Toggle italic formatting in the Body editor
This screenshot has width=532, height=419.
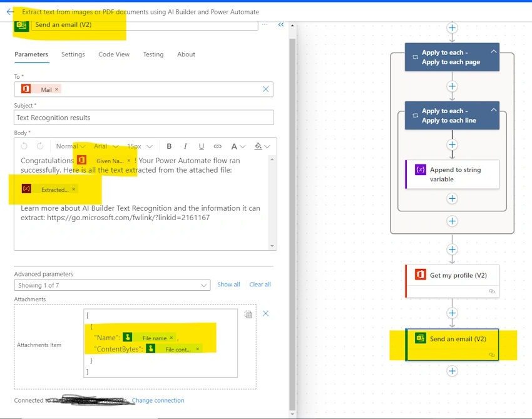click(185, 146)
